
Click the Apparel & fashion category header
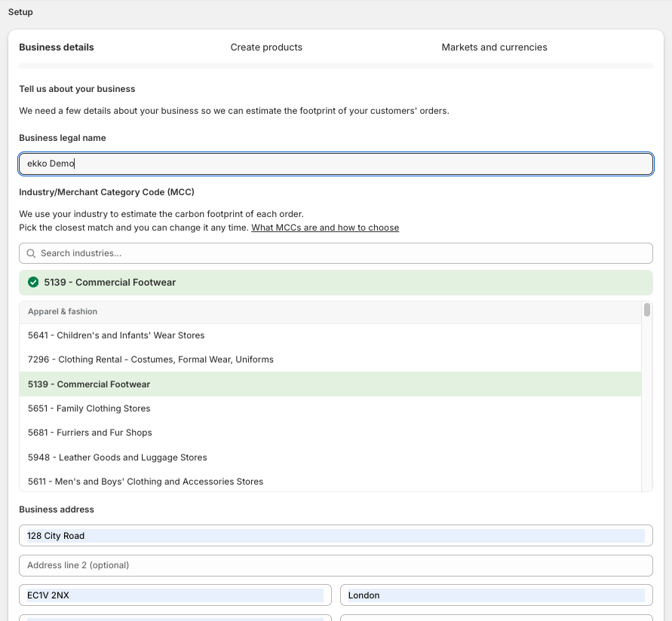(x=330, y=312)
